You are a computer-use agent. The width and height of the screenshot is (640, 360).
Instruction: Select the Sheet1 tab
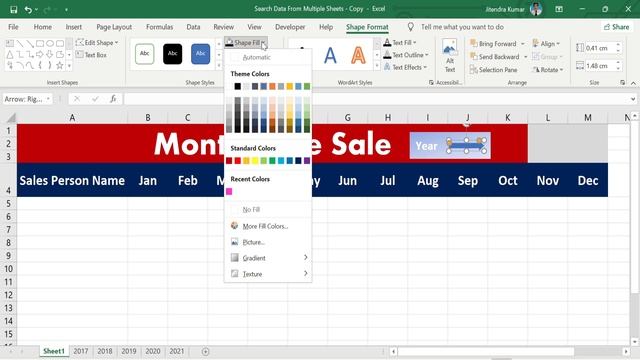[54, 351]
